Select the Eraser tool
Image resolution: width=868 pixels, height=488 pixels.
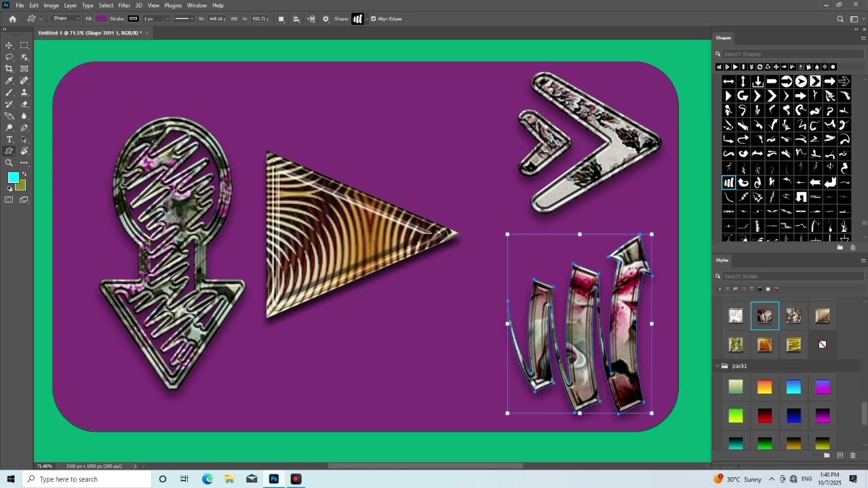pyautogui.click(x=24, y=104)
